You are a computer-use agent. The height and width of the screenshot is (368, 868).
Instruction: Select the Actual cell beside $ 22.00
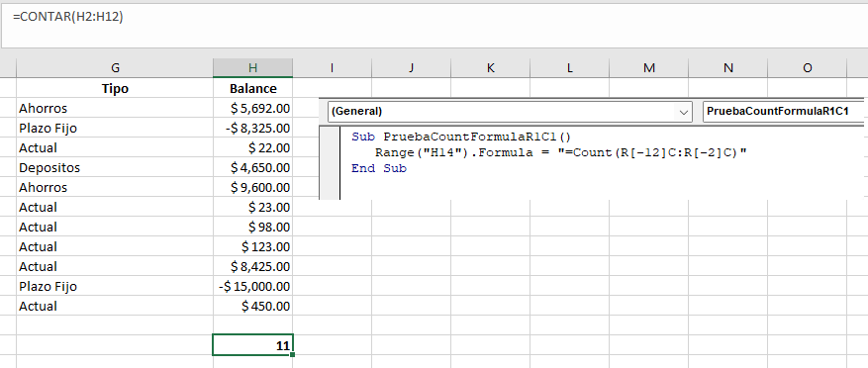pos(115,147)
